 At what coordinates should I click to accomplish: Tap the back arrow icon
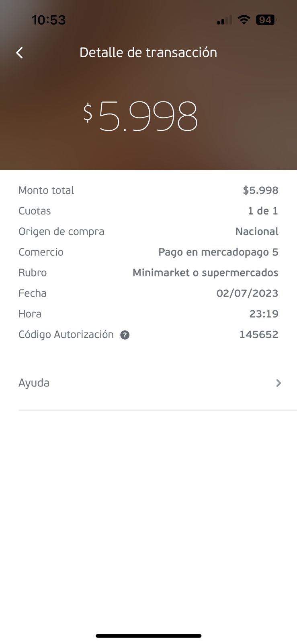click(x=19, y=53)
